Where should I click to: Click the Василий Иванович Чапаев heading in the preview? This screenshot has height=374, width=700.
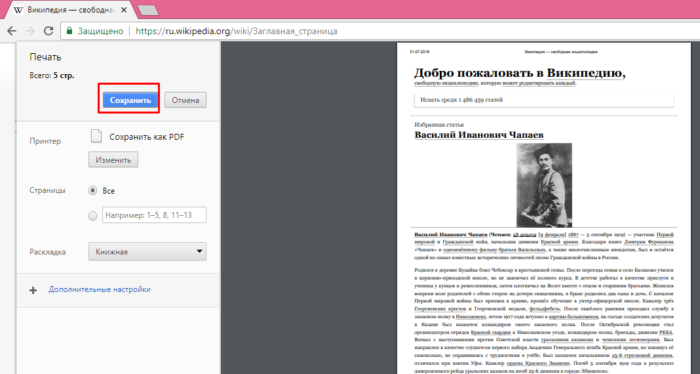click(479, 134)
